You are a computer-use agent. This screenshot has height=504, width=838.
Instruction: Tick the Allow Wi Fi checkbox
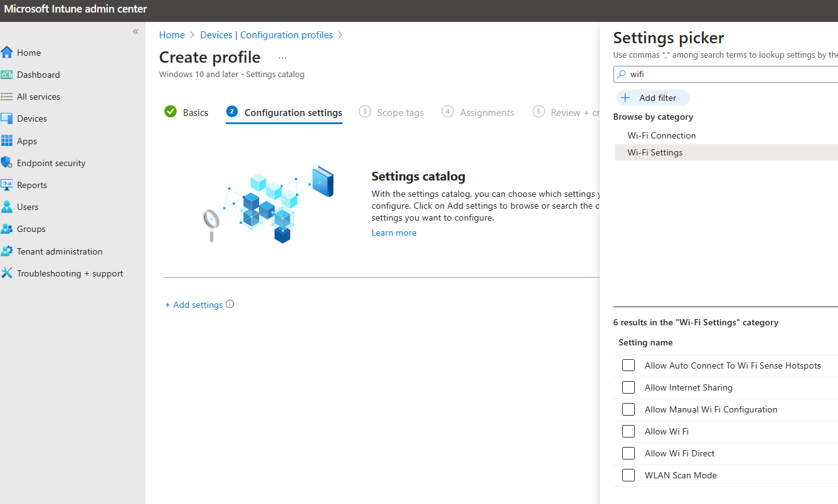pyautogui.click(x=628, y=431)
